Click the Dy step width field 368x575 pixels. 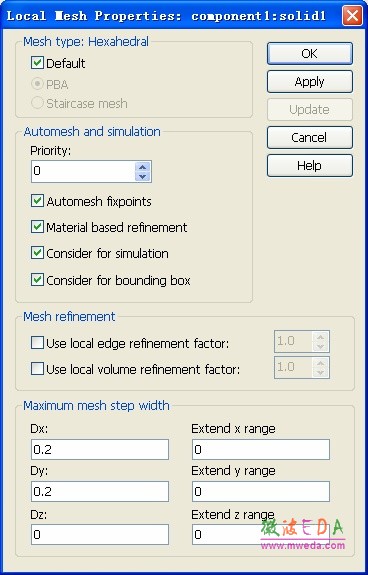pyautogui.click(x=100, y=491)
